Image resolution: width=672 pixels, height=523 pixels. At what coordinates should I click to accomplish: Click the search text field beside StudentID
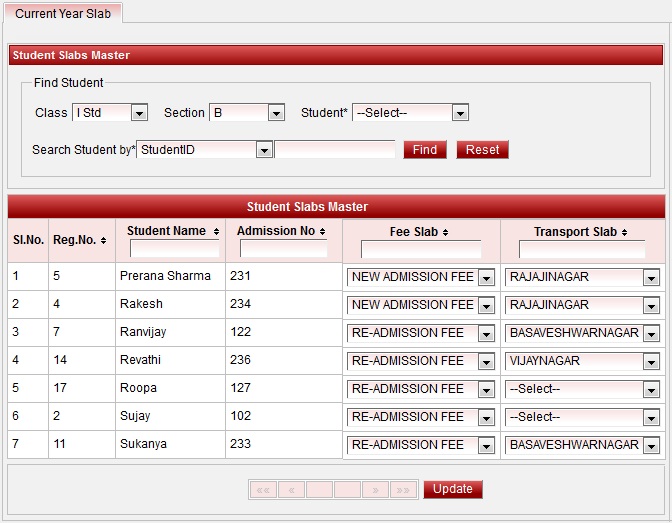[x=335, y=150]
